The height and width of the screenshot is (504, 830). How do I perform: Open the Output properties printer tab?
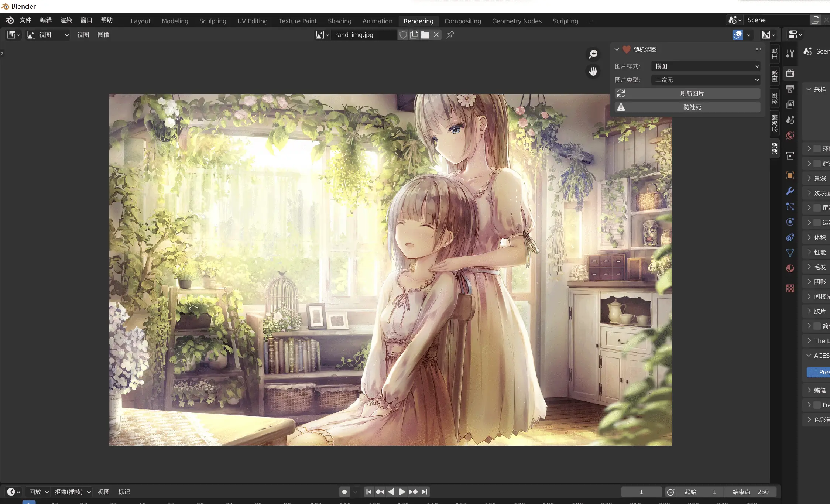point(790,89)
